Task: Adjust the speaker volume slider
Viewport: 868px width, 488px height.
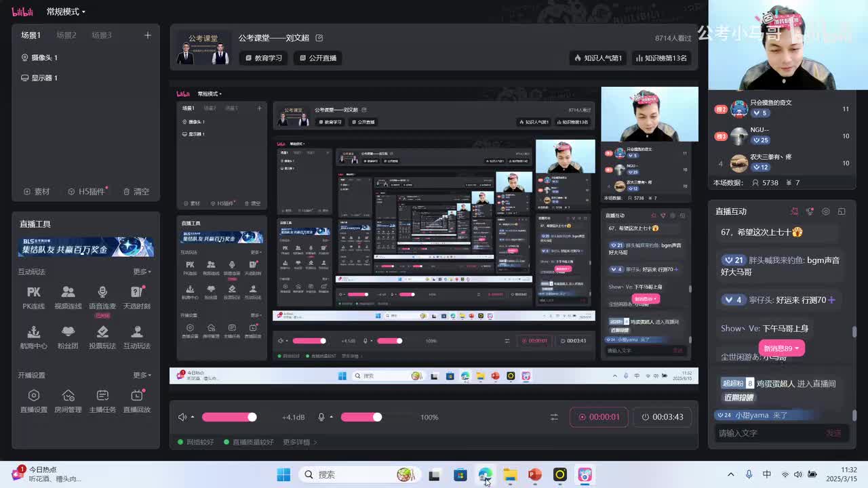Action: pos(229,417)
